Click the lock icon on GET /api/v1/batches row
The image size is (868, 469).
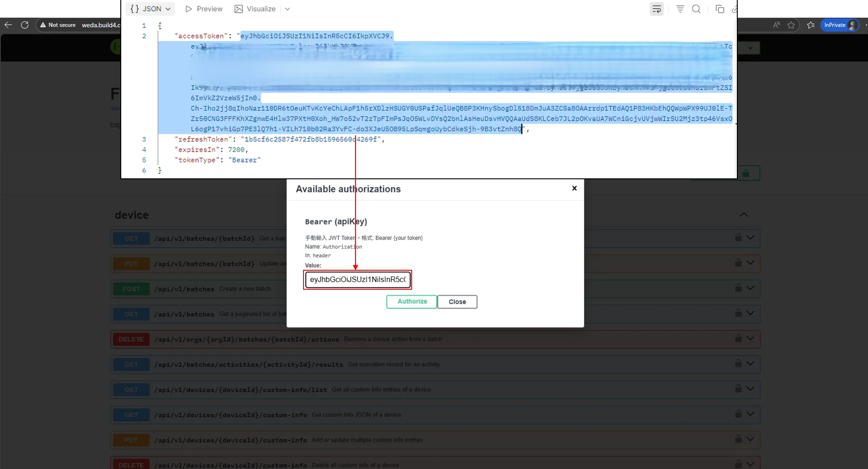tap(738, 312)
